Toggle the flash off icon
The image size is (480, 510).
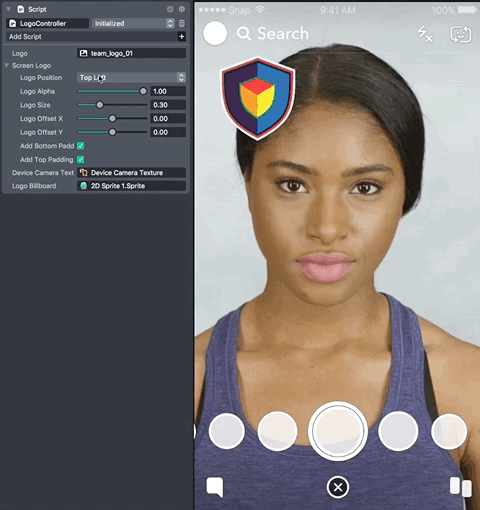point(425,34)
